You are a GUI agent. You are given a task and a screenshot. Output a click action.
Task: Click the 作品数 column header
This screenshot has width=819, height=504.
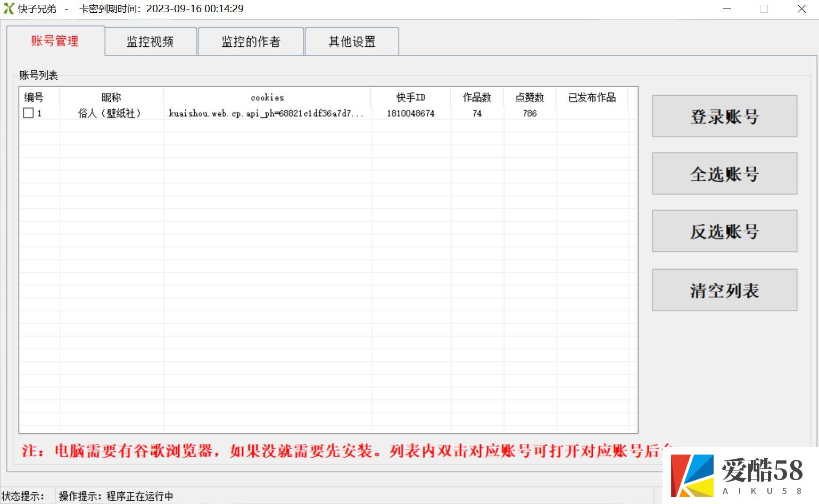tap(477, 97)
